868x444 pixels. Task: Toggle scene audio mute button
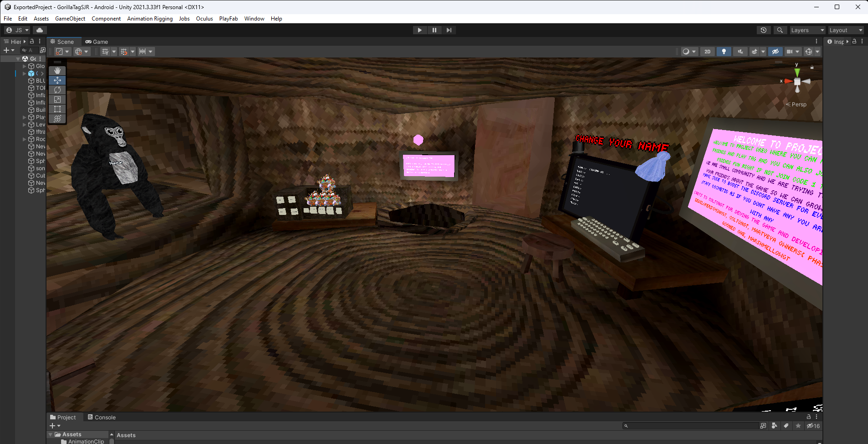coord(740,52)
